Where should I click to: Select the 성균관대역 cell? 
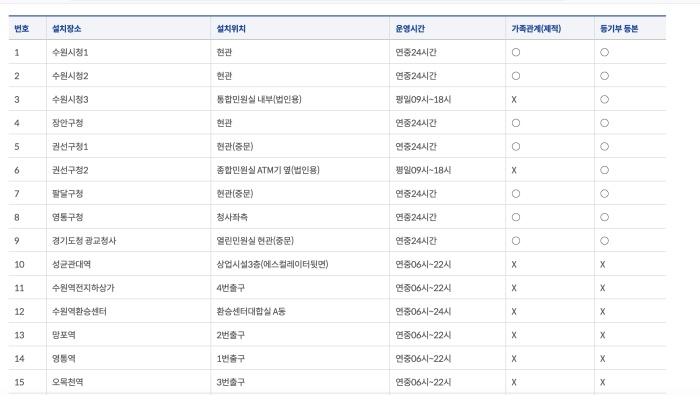click(129, 264)
